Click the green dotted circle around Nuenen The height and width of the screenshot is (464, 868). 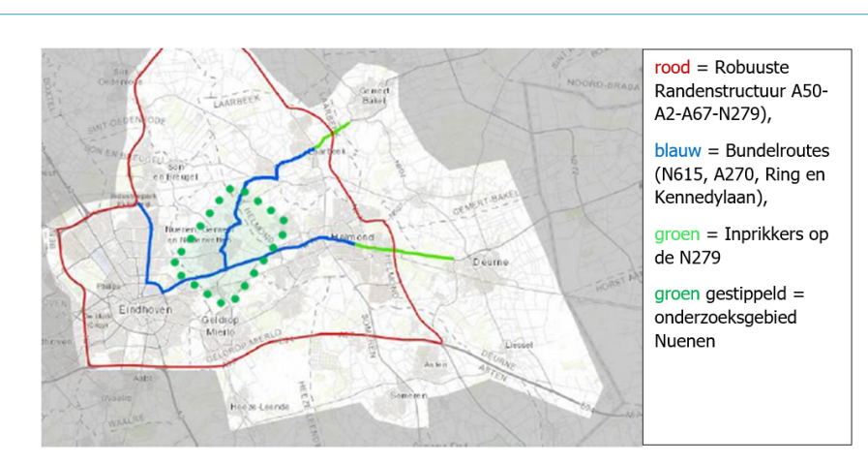(229, 190)
